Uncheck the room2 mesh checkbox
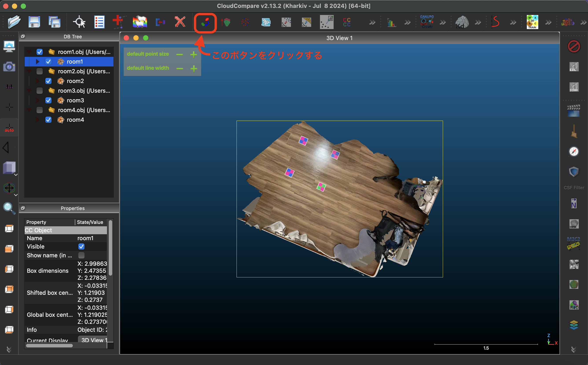The image size is (588, 365). (x=48, y=81)
